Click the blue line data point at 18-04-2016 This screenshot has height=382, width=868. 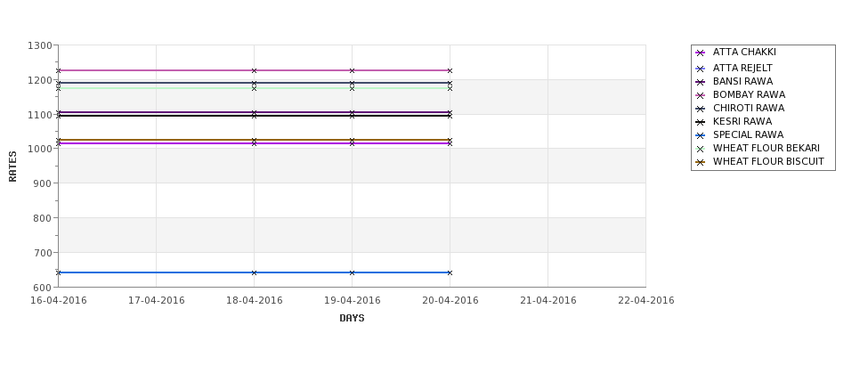(254, 273)
